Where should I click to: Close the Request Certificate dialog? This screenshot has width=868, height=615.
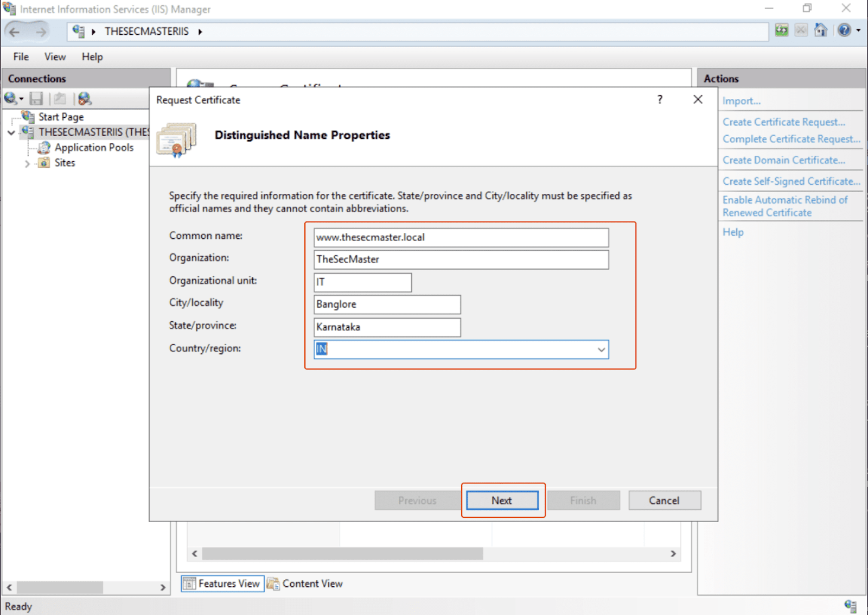tap(698, 99)
